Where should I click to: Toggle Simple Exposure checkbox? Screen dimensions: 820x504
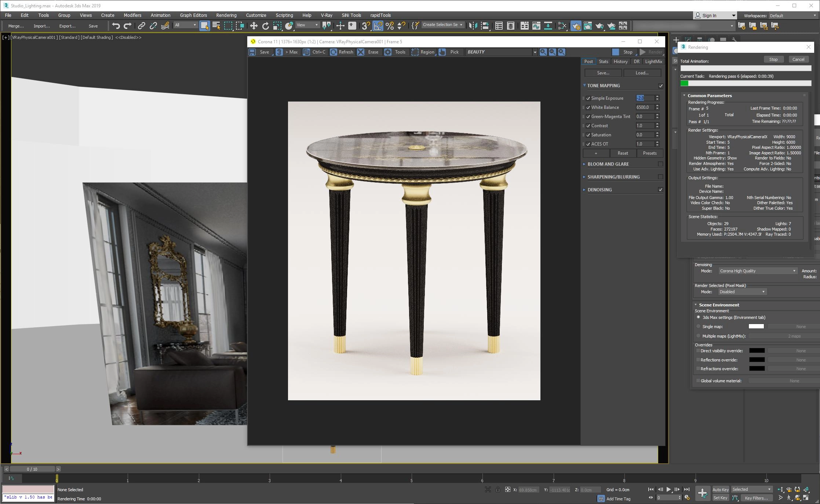(588, 98)
